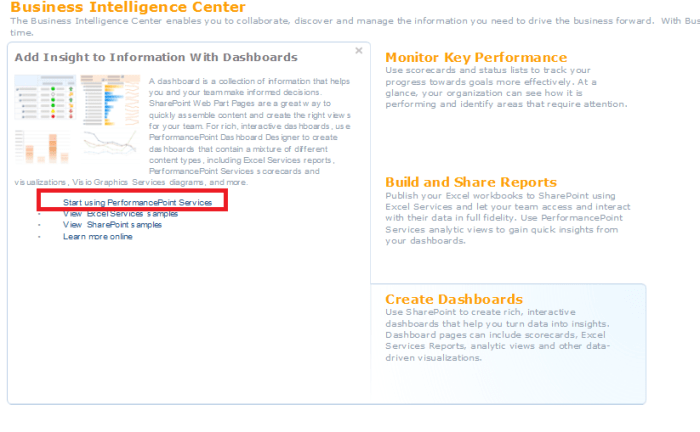Follow the Learn more online link
Viewport: 700px width, 432px height.
(97, 237)
